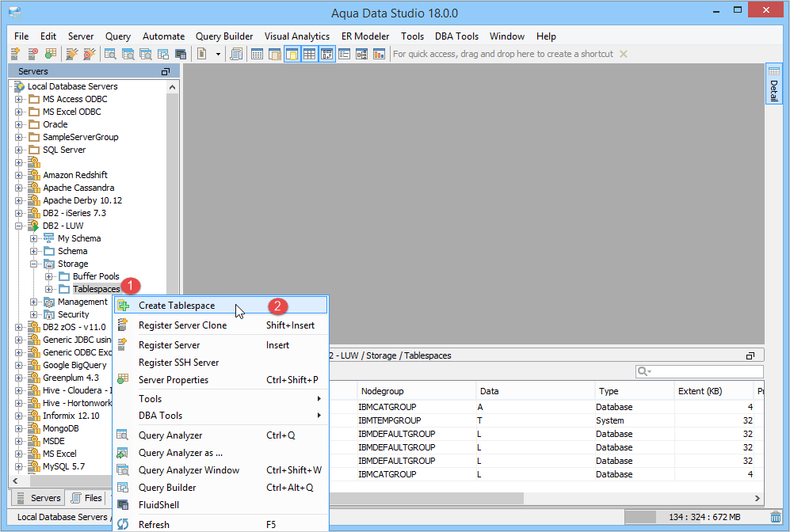Viewport: 790px width, 532px height.
Task: Open FluidShell from the main toolbar
Action: [181, 54]
